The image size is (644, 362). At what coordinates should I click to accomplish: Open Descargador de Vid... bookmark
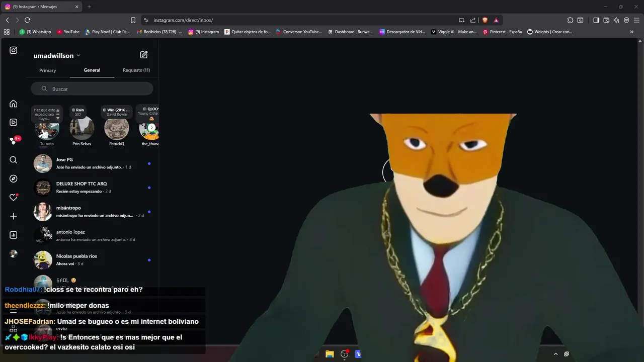[x=402, y=32]
